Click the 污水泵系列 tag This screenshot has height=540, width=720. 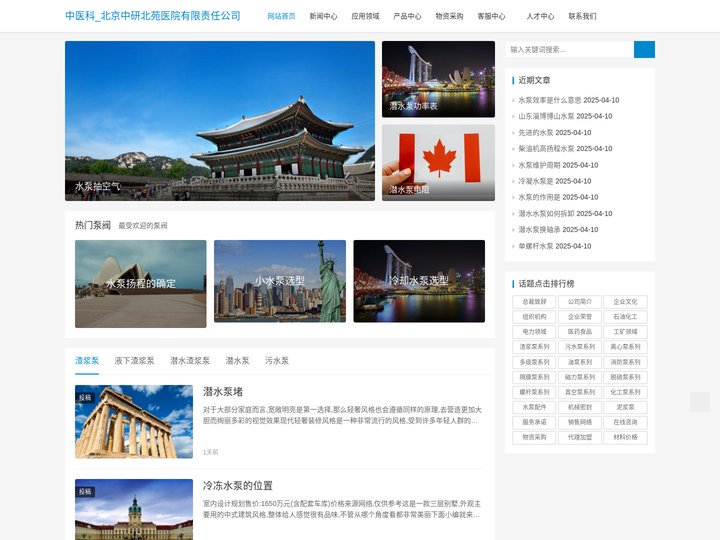point(579,347)
